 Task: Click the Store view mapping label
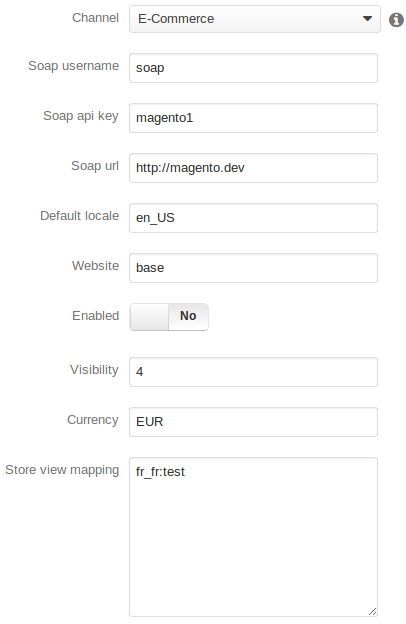[x=62, y=470]
